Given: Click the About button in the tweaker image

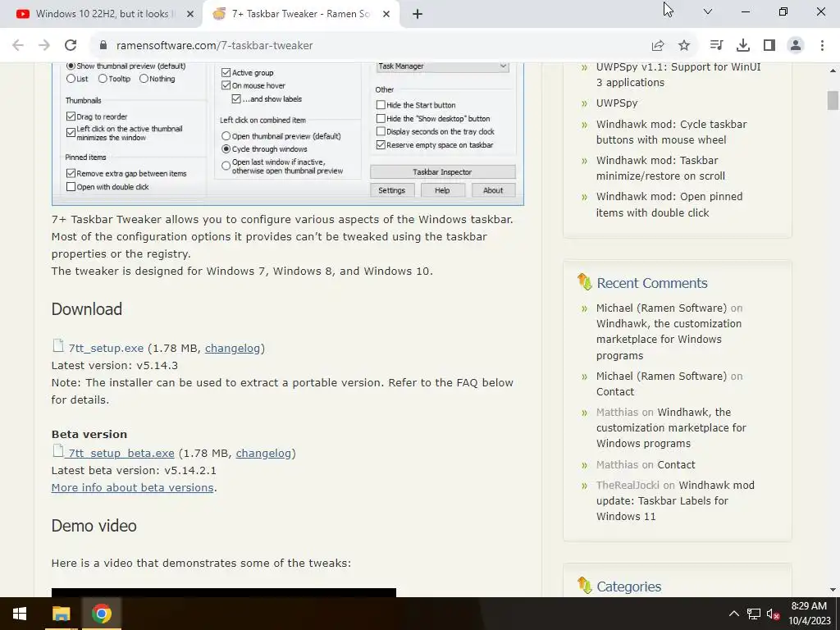Looking at the screenshot, I should [x=493, y=190].
